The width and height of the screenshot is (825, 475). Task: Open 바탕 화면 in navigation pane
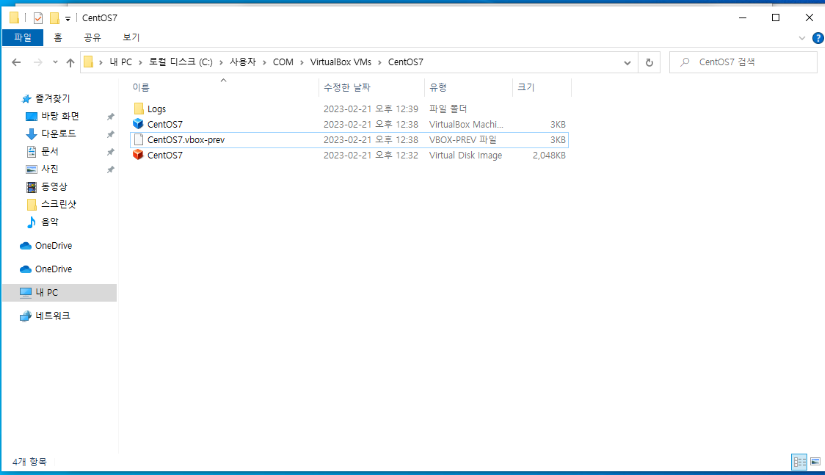60,116
